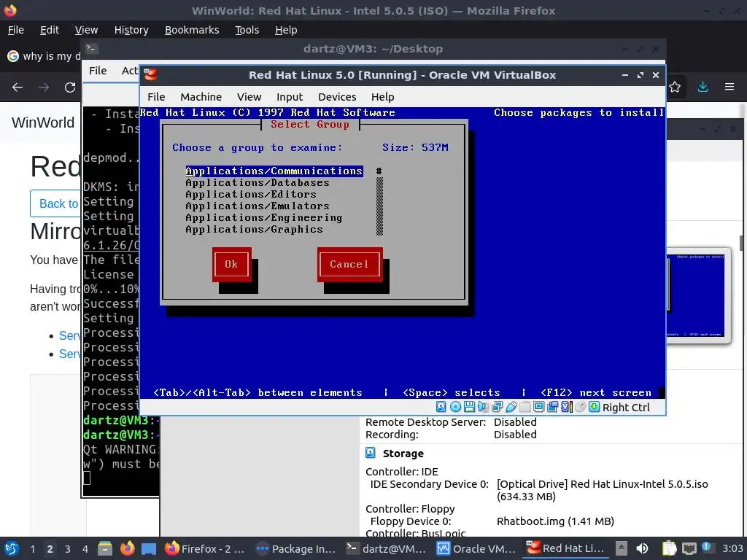Click show desktop icon in taskbar
This screenshot has height=560, width=747.
point(149,548)
